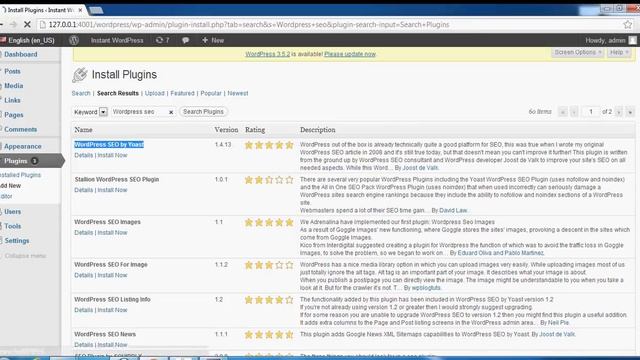Go to next page of results
The height and width of the screenshot is (360, 640).
(619, 112)
